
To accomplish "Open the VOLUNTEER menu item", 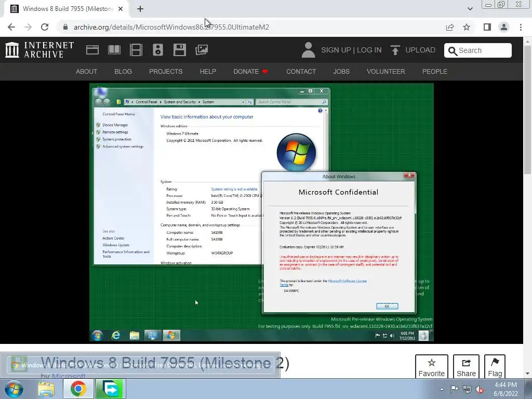I will point(385,72).
